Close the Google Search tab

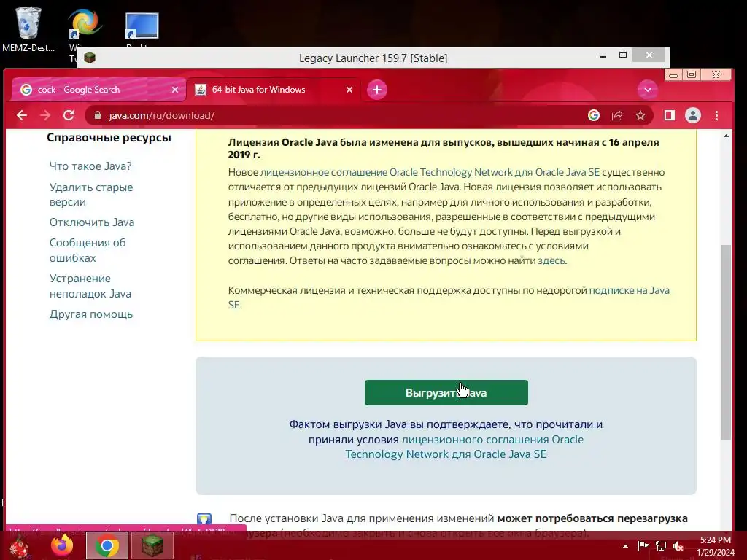(x=175, y=90)
